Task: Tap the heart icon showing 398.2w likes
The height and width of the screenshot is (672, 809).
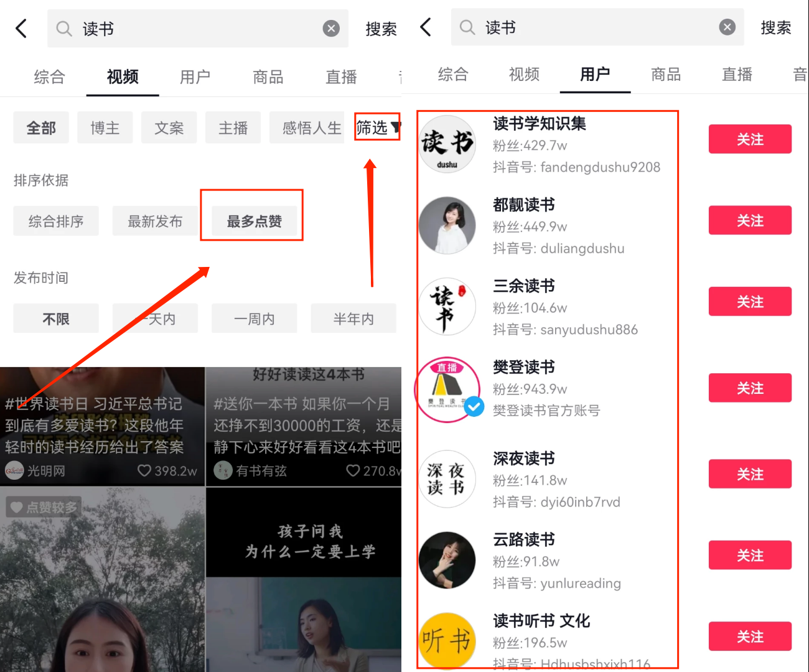Action: (x=144, y=470)
